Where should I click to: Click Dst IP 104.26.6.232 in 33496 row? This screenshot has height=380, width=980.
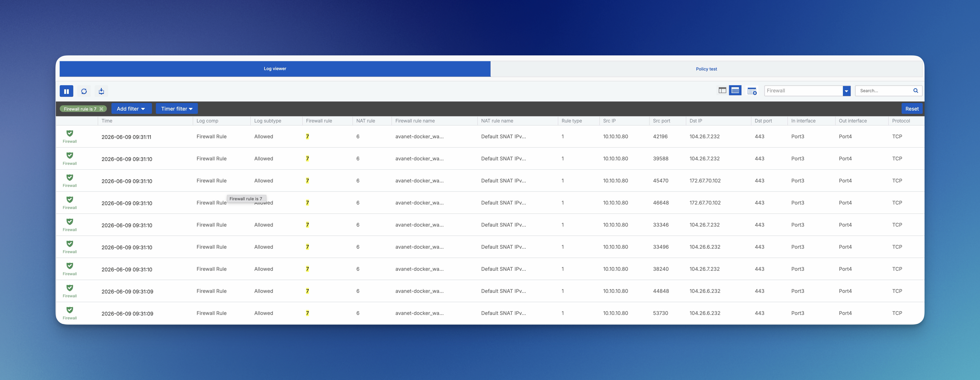tap(705, 247)
